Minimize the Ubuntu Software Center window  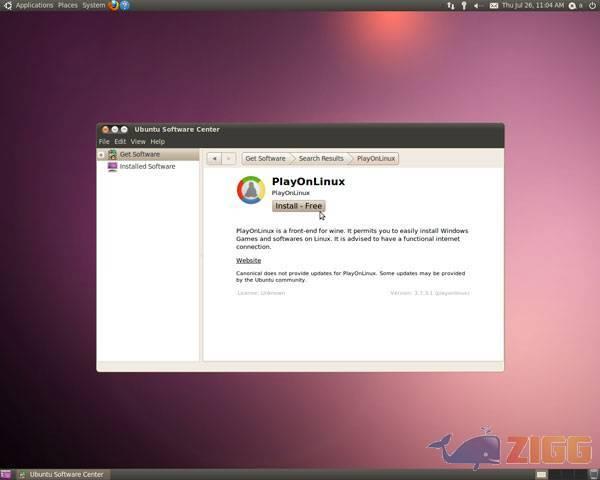coord(115,129)
